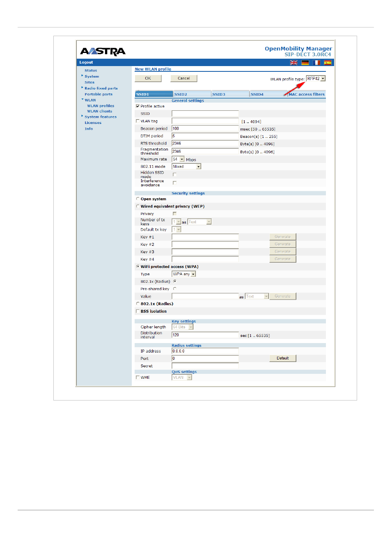Select Wired equivalent privacy (WEP) option

tap(138, 206)
